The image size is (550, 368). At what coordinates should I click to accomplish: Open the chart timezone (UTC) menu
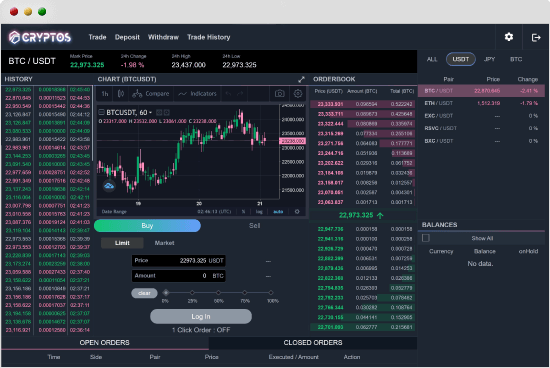pyautogui.click(x=214, y=212)
